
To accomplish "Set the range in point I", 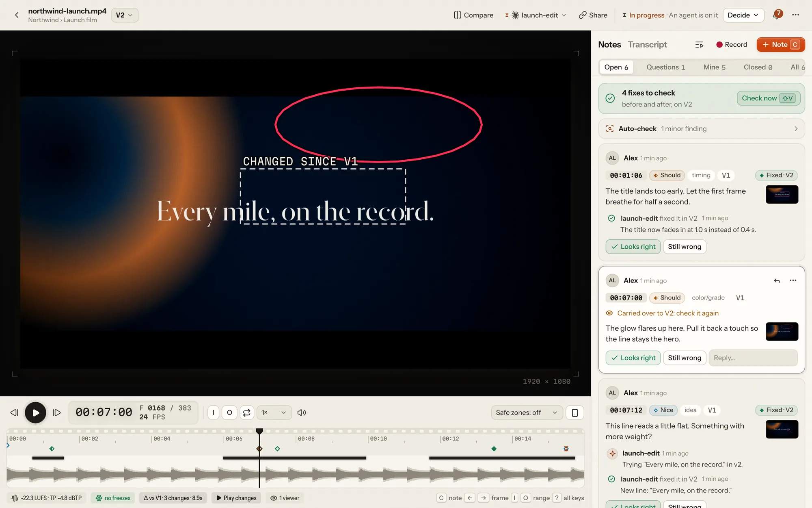I will pyautogui.click(x=214, y=412).
